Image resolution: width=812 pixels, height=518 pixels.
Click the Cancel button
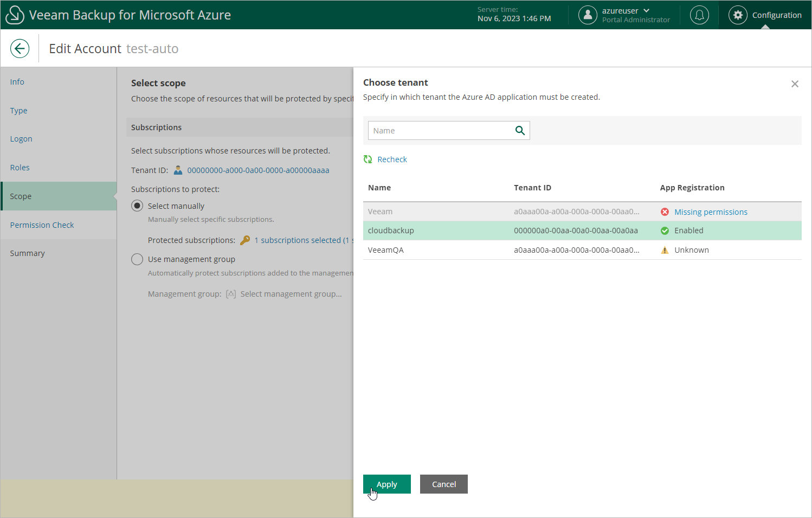[x=444, y=484]
